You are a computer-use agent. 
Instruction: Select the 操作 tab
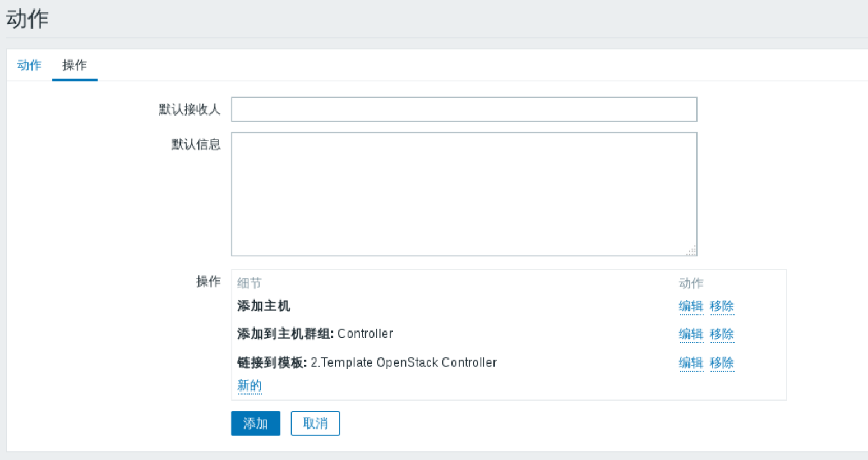coord(75,65)
